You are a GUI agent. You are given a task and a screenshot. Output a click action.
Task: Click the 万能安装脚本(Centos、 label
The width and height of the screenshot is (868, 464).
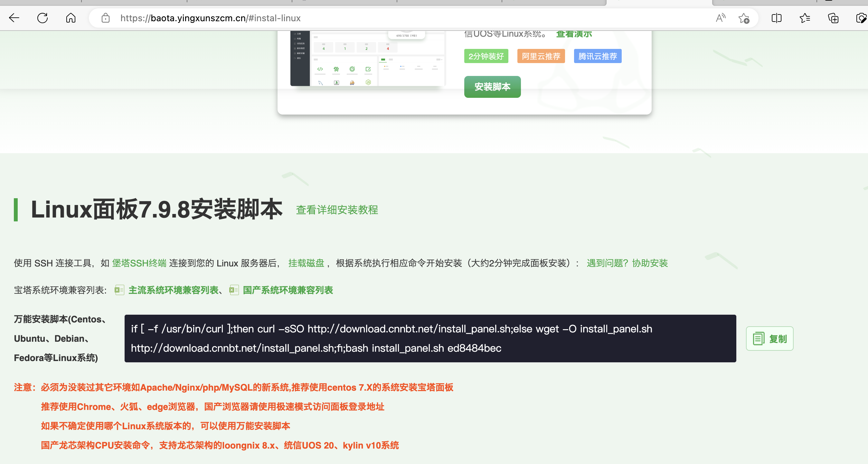click(x=61, y=319)
